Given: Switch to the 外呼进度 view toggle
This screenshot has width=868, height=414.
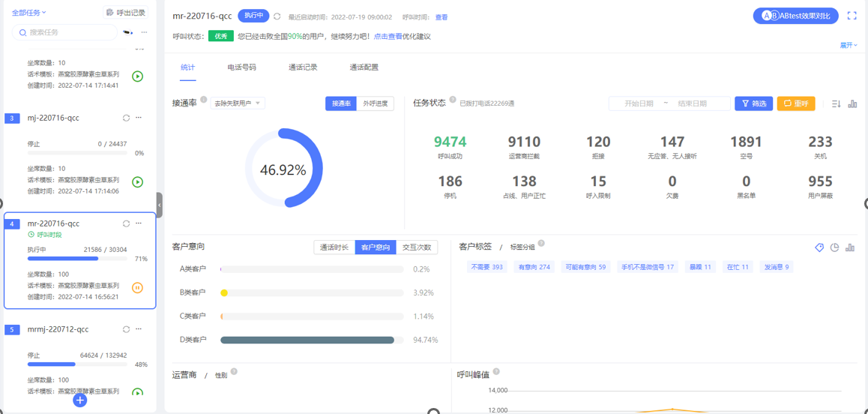Looking at the screenshot, I should pyautogui.click(x=375, y=103).
